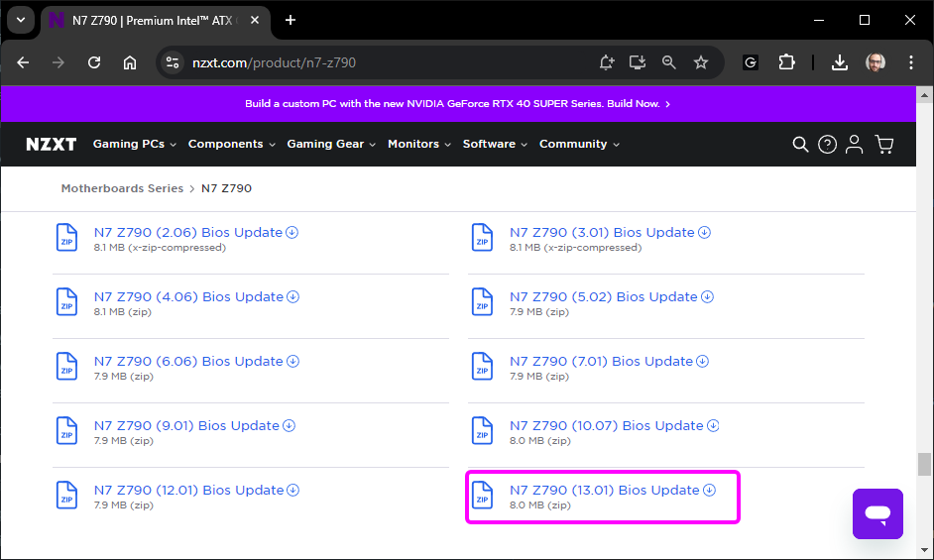934x560 pixels.
Task: Expand Software menu
Action: pos(495,144)
